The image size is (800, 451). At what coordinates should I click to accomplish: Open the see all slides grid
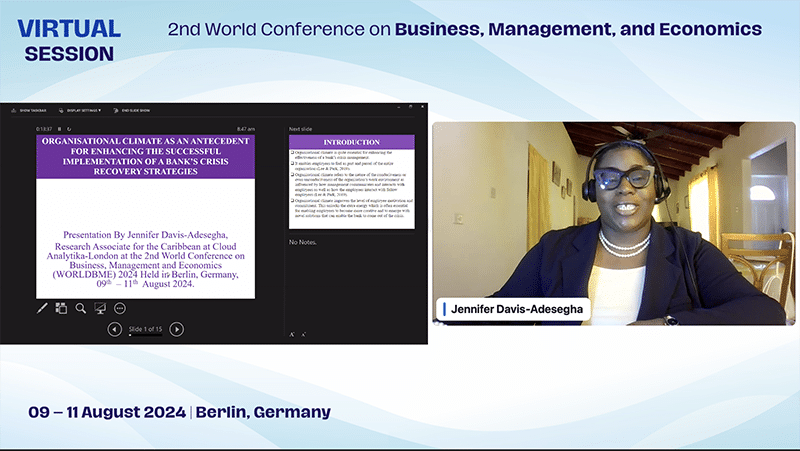coord(62,309)
